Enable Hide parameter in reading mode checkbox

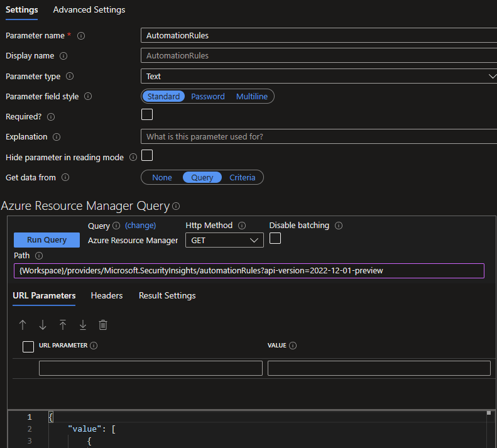[147, 155]
